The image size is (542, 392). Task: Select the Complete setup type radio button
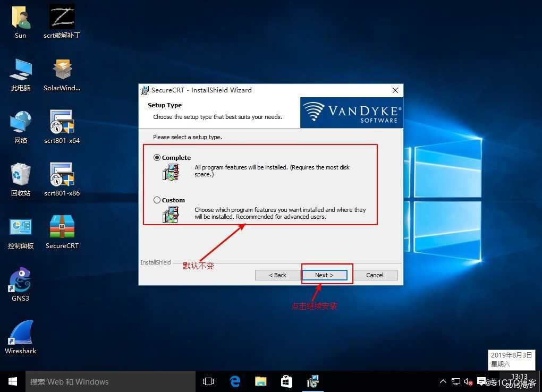point(157,158)
